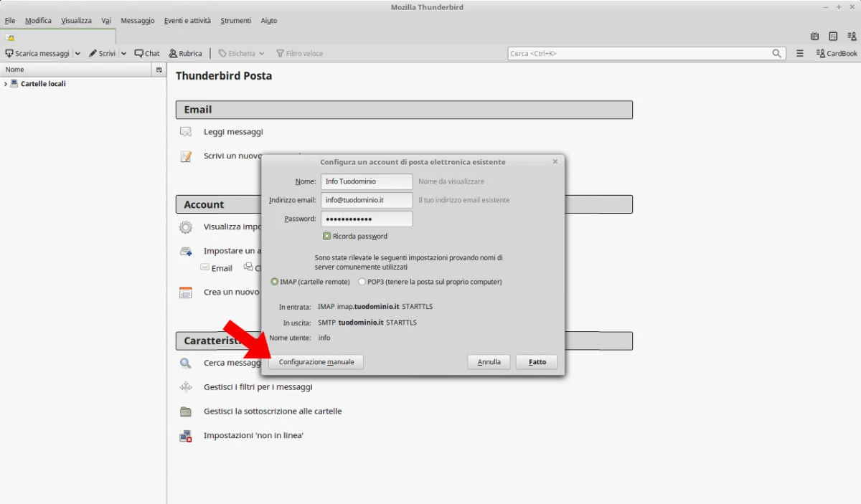Select Cartelle locali folder
The image size is (861, 504).
(43, 84)
